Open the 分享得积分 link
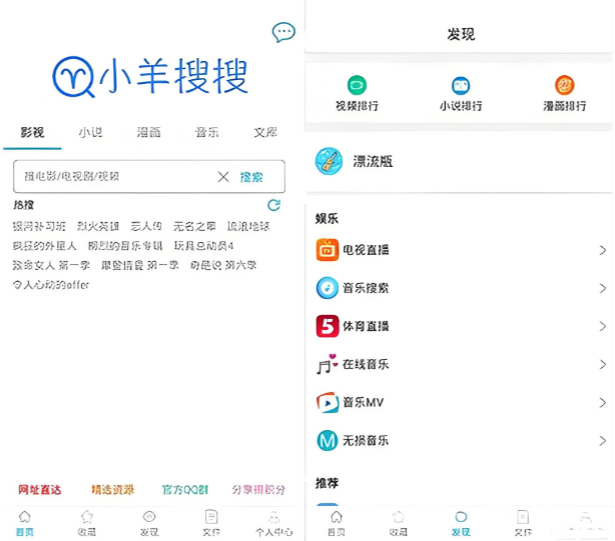Image resolution: width=615 pixels, height=541 pixels. pyautogui.click(x=258, y=490)
